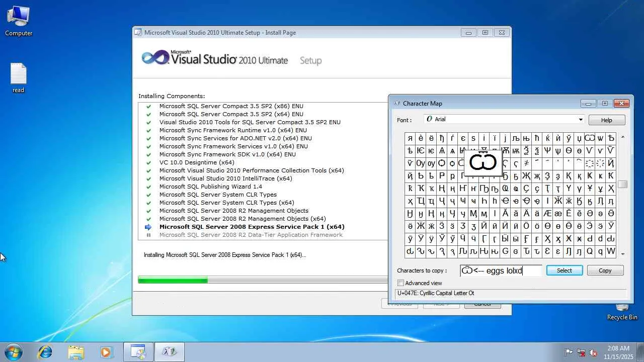Click the 'Microsoft SQL Server Compact 3.5 SP2 (x64) ENU' row
This screenshot has width=644, height=362.
(231, 115)
